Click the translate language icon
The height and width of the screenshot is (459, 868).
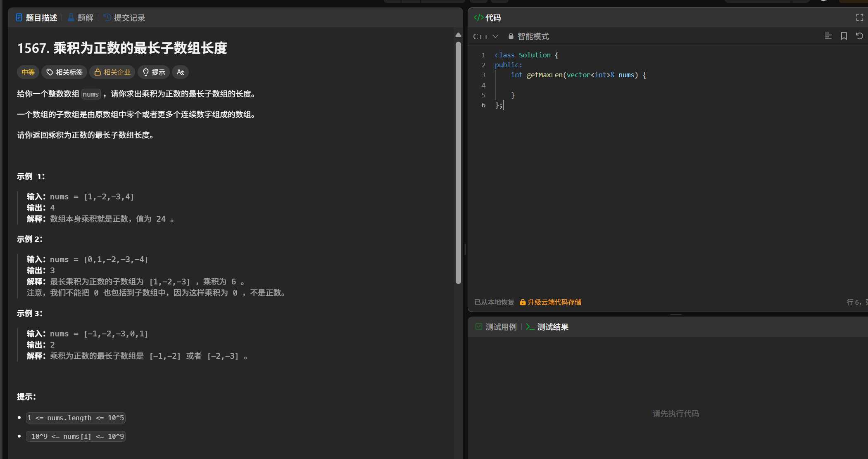180,72
